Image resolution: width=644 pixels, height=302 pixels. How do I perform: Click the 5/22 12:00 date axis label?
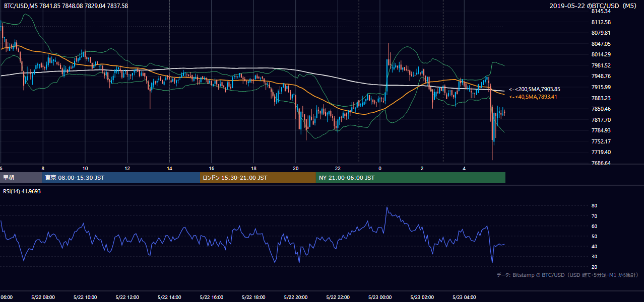(127, 297)
